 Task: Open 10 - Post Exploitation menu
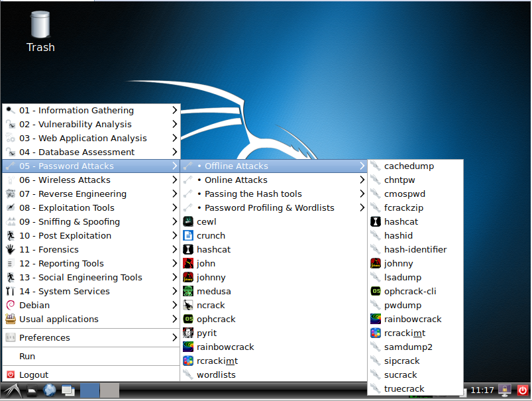pyautogui.click(x=91, y=236)
